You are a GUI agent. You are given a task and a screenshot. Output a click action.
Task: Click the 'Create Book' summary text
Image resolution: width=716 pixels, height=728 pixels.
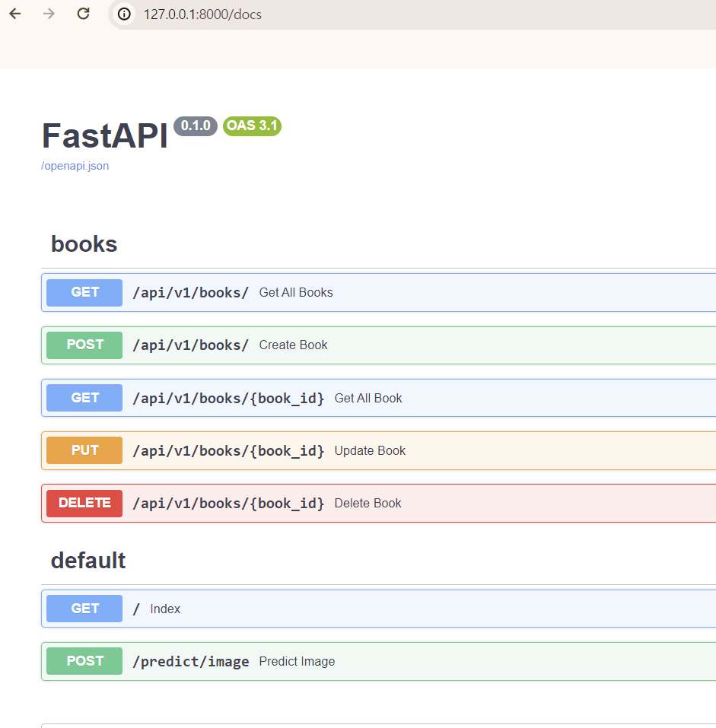294,345
